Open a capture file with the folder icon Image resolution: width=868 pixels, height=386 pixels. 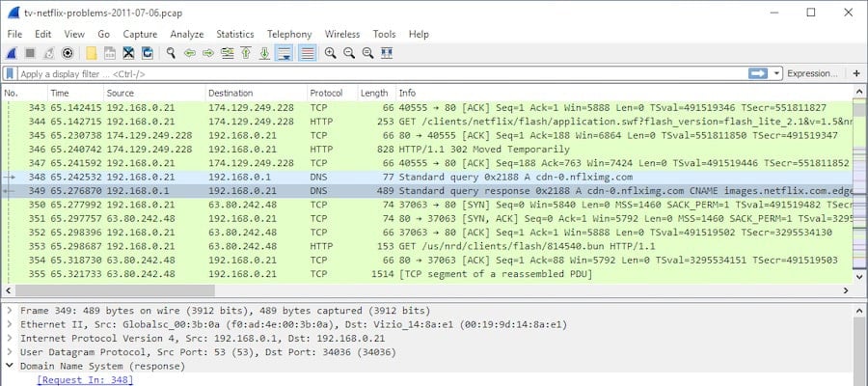coord(92,53)
